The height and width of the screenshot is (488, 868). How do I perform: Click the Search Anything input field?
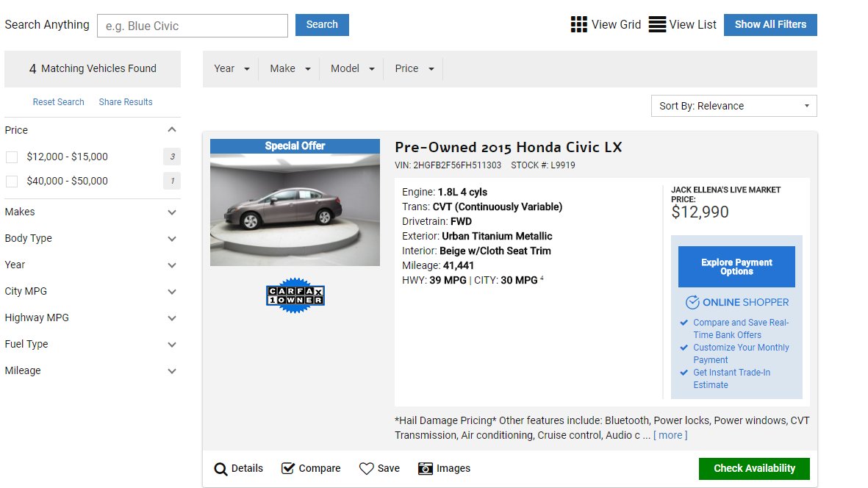coord(192,26)
